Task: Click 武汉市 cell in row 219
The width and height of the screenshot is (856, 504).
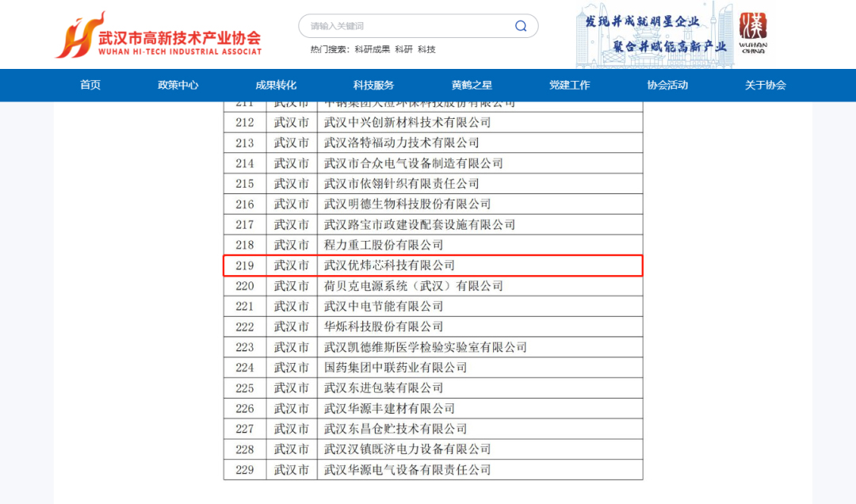Action: (x=292, y=265)
